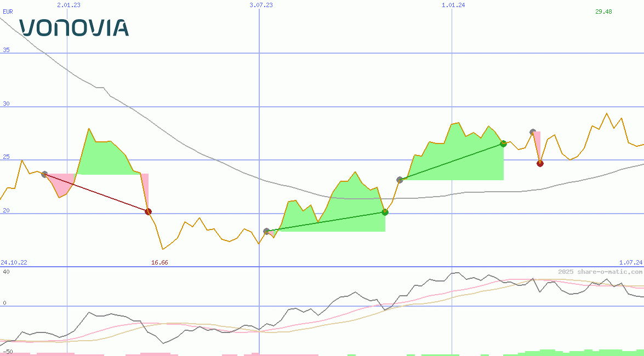Click the 2.01.23 date label
Viewport: 644px width, 356px height.
[x=69, y=5]
